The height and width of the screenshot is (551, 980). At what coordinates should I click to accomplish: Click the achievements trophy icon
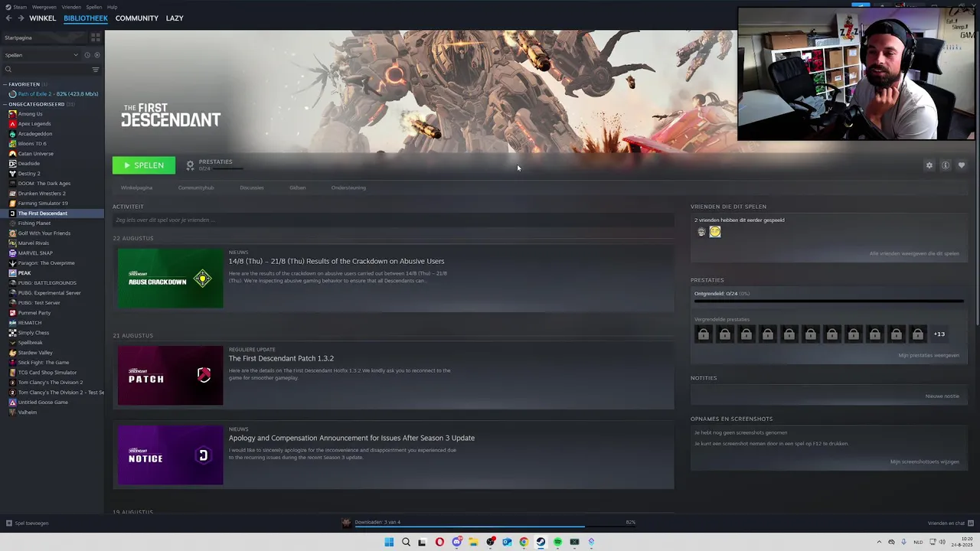pos(190,165)
